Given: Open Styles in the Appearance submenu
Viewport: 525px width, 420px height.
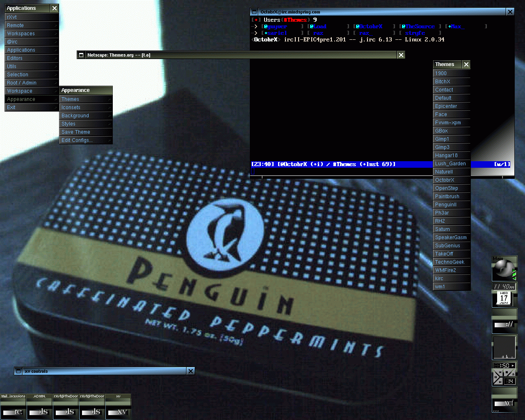Looking at the screenshot, I should (x=86, y=124).
